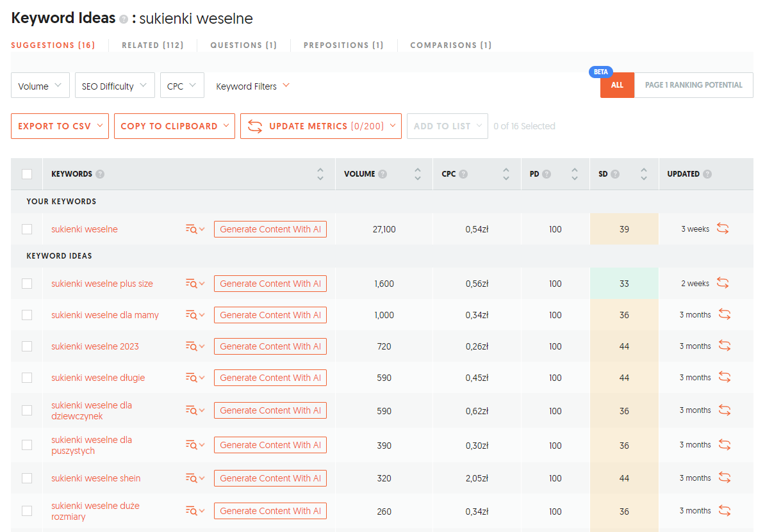Sort table by SD column arrows

pos(643,174)
